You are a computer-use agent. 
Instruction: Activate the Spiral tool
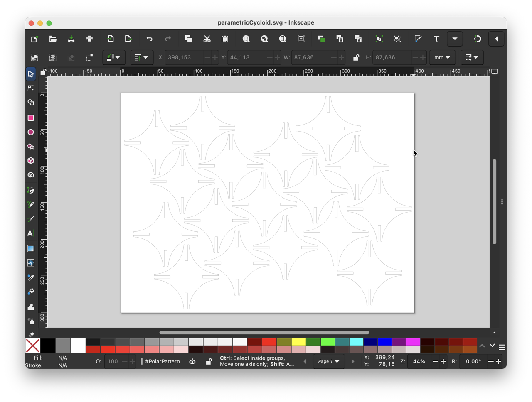31,175
